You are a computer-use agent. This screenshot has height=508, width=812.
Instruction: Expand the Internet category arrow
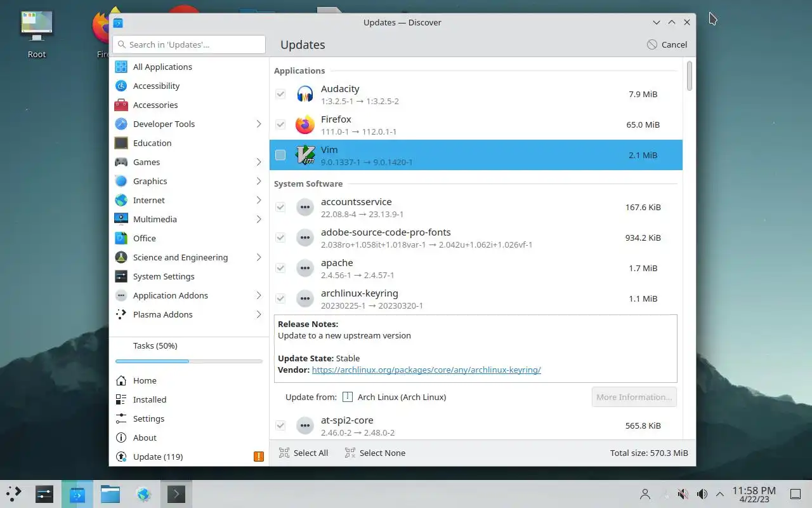tap(259, 200)
